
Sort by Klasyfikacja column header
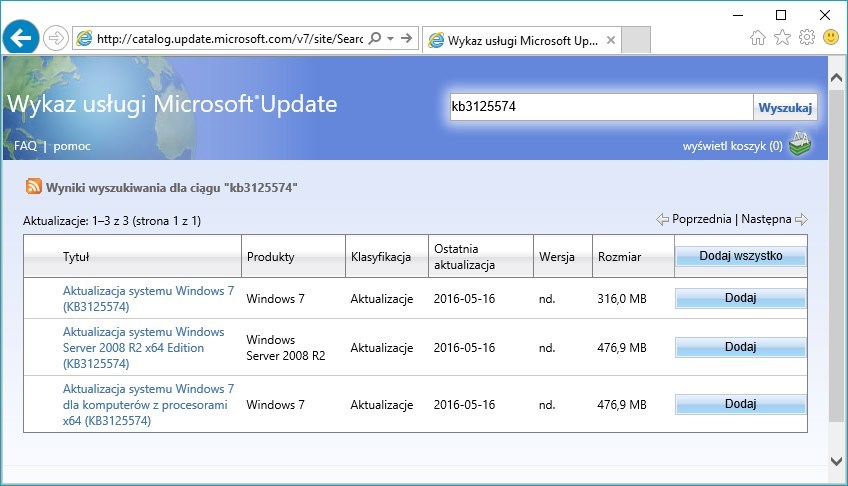point(381,257)
